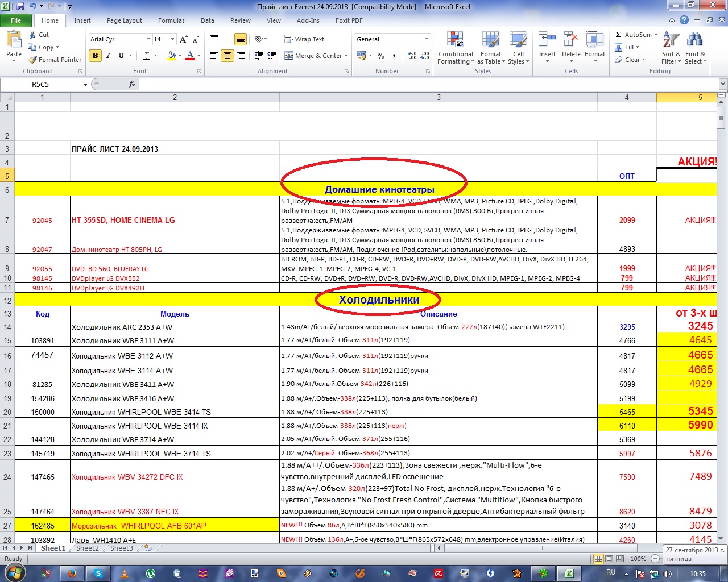The width and height of the screenshot is (728, 582).
Task: Toggle Italic formatting
Action: [108, 56]
